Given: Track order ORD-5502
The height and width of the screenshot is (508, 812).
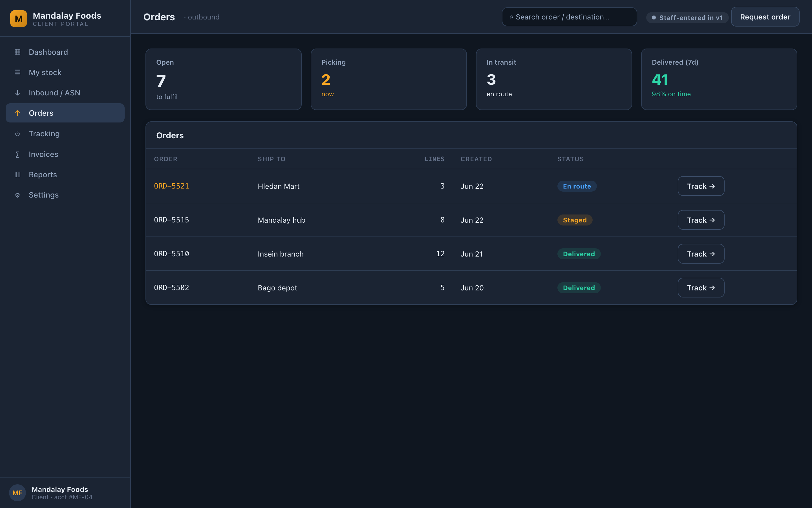Looking at the screenshot, I should [701, 288].
